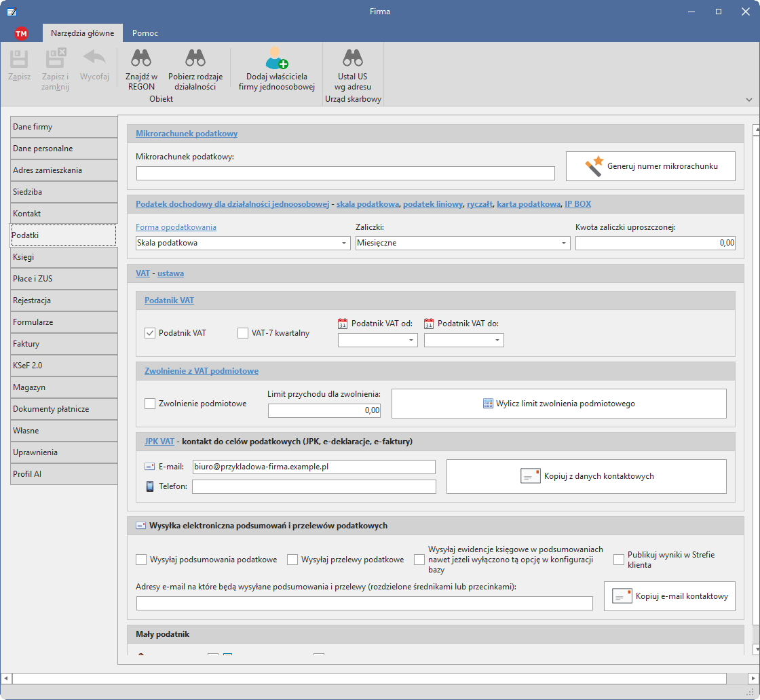Click calendar icon beside Podatnik VAT od
The image size is (760, 700).
(x=342, y=324)
